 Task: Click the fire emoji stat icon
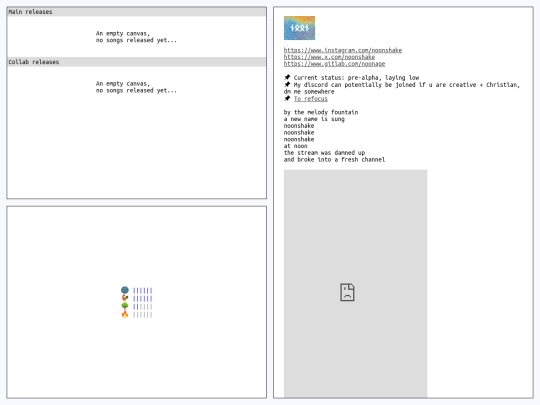[125, 314]
